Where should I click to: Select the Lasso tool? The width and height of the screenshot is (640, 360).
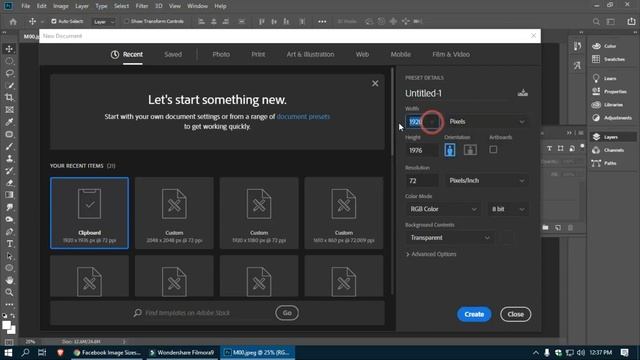point(9,73)
